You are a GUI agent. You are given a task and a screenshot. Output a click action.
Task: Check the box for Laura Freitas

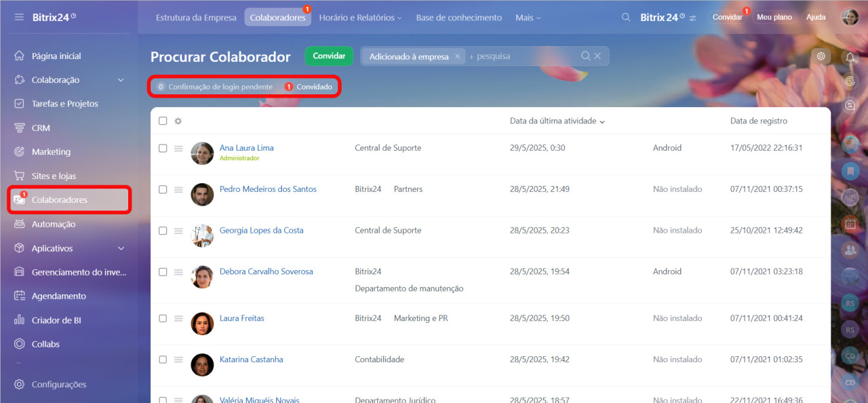tap(163, 318)
